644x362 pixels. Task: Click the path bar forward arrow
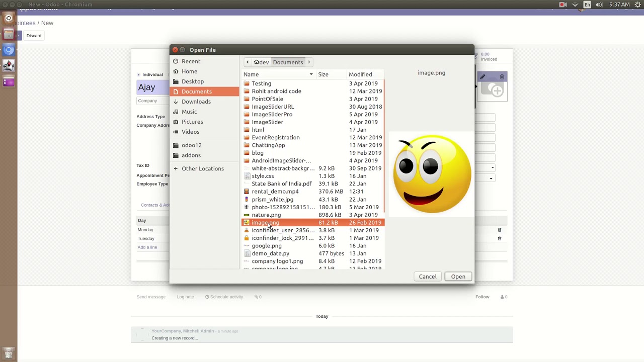(x=309, y=62)
